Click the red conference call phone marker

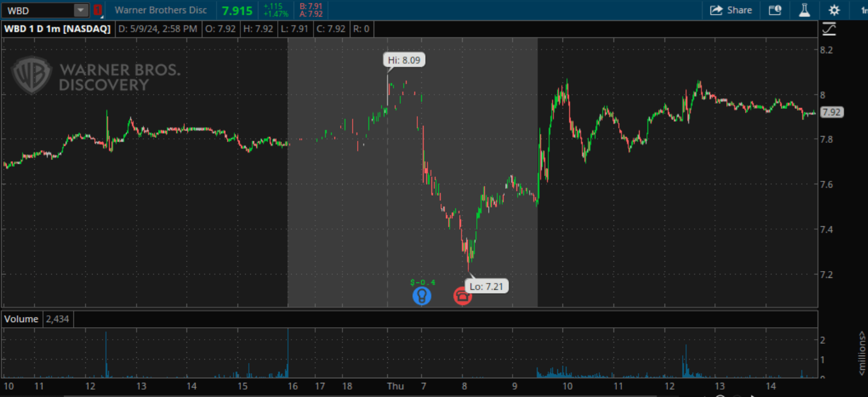pos(463,296)
